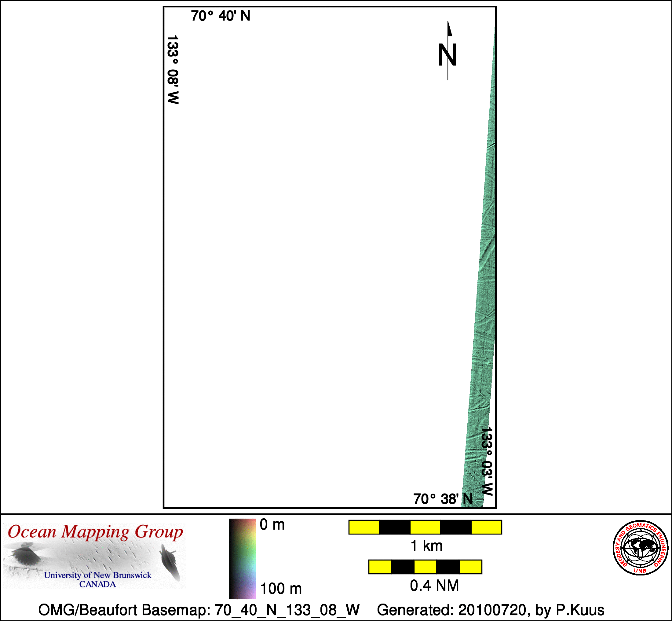Screen dimensions: 672x621
Task: Click the 100 m depth legend label
Action: [x=281, y=588]
